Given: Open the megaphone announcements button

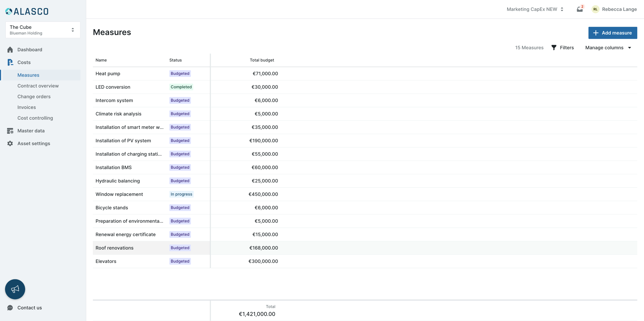Looking at the screenshot, I should [15, 289].
